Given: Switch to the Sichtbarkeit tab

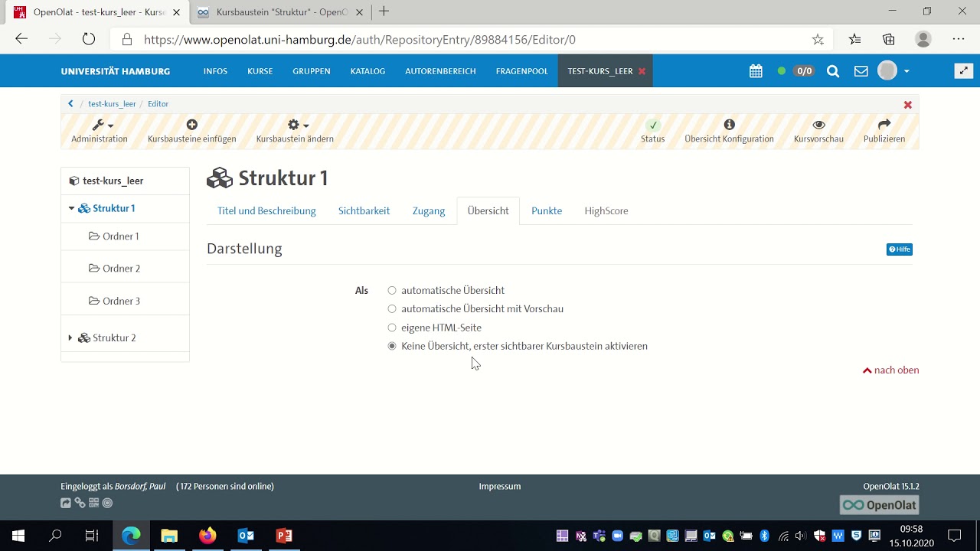Looking at the screenshot, I should tap(364, 210).
